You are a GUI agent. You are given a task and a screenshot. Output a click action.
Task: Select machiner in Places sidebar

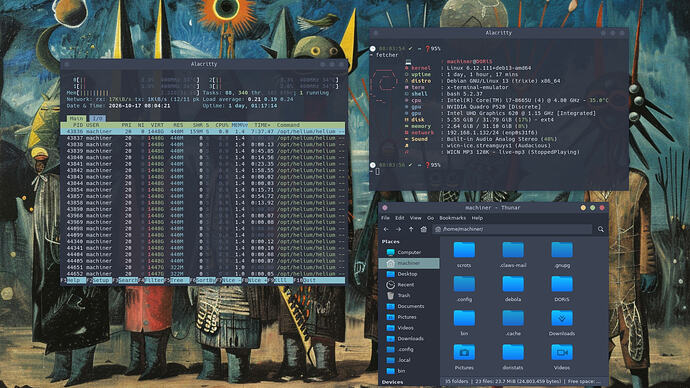pos(409,263)
